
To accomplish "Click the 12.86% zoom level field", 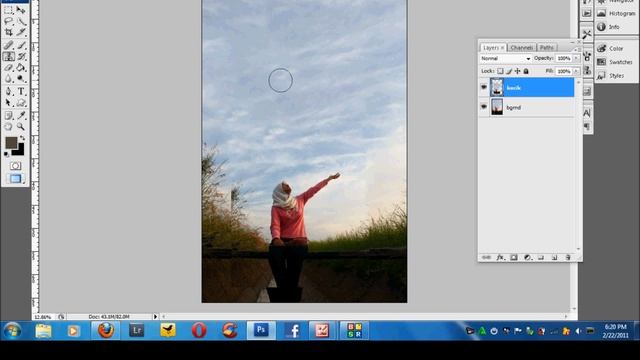I will pos(43,317).
